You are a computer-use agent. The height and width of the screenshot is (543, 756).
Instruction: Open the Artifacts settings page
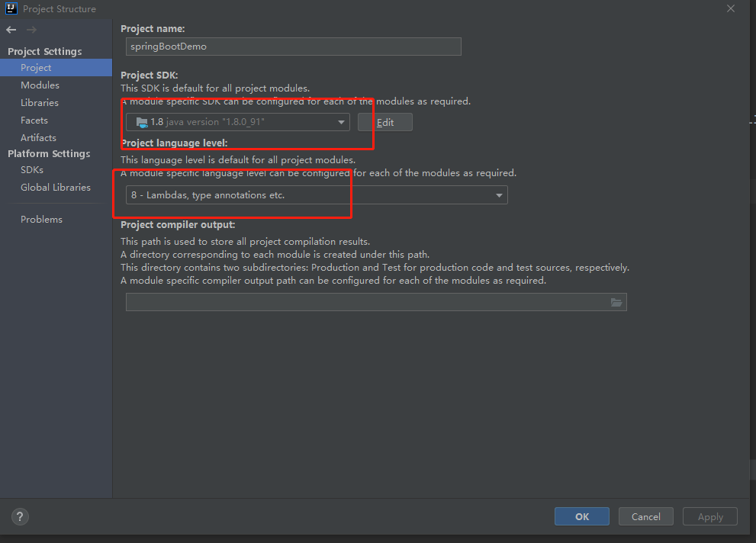(x=39, y=138)
